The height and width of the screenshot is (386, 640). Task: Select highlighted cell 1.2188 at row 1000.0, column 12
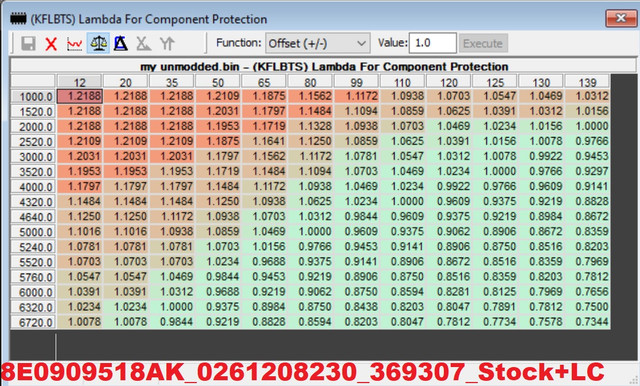pos(80,96)
